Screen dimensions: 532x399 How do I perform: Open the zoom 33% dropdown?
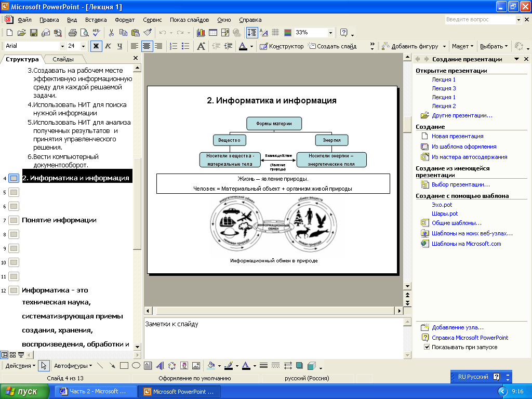[x=330, y=33]
